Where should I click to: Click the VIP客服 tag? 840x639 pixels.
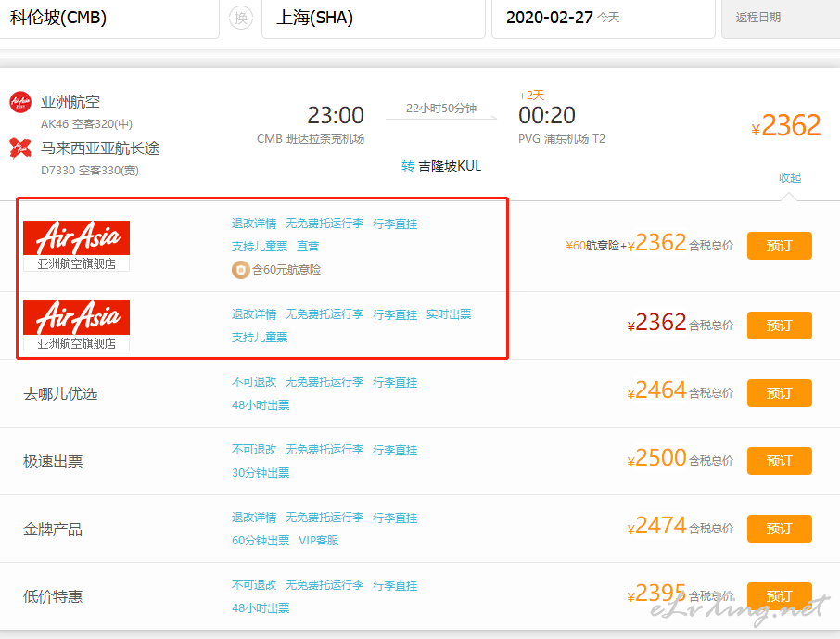pyautogui.click(x=319, y=541)
